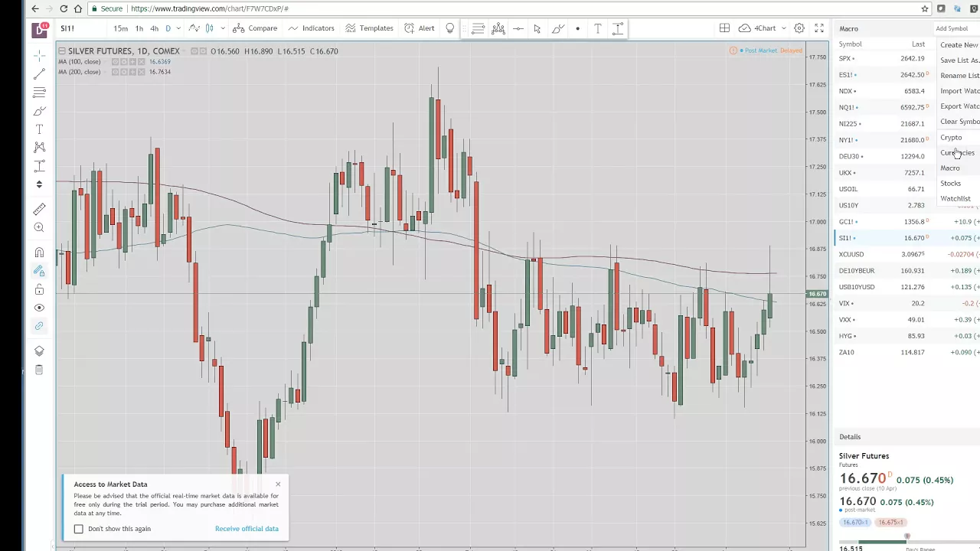Viewport: 980px width, 551px height.
Task: Toggle magnet mode
Action: click(39, 253)
